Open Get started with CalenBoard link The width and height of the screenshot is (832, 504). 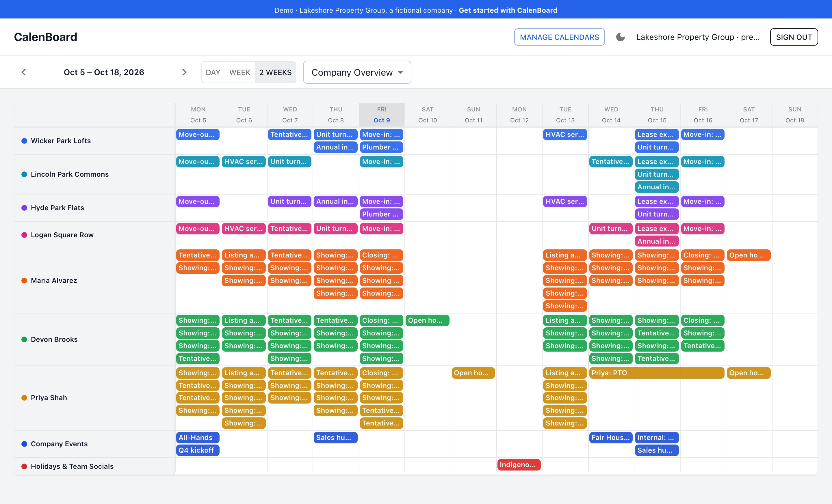(x=508, y=10)
